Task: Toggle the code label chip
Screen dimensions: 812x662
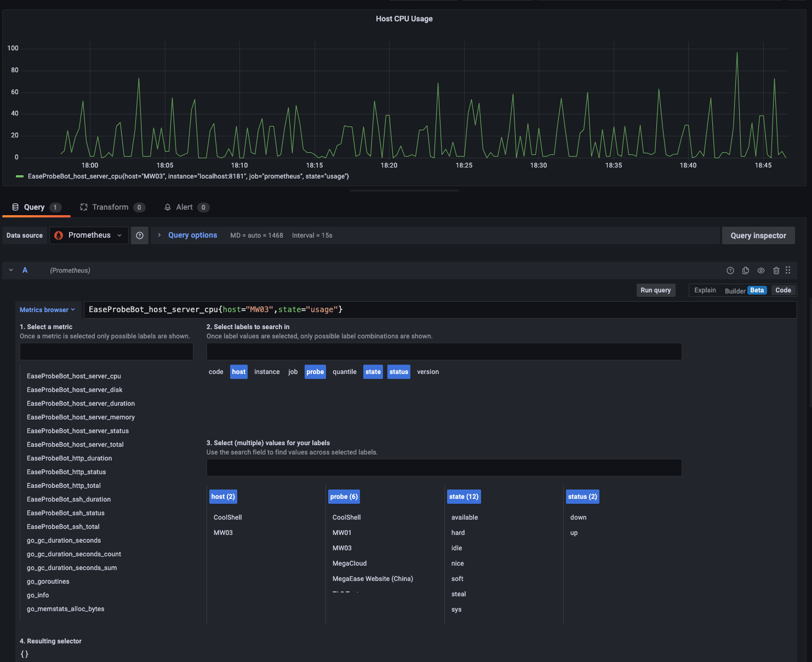Action: 216,372
